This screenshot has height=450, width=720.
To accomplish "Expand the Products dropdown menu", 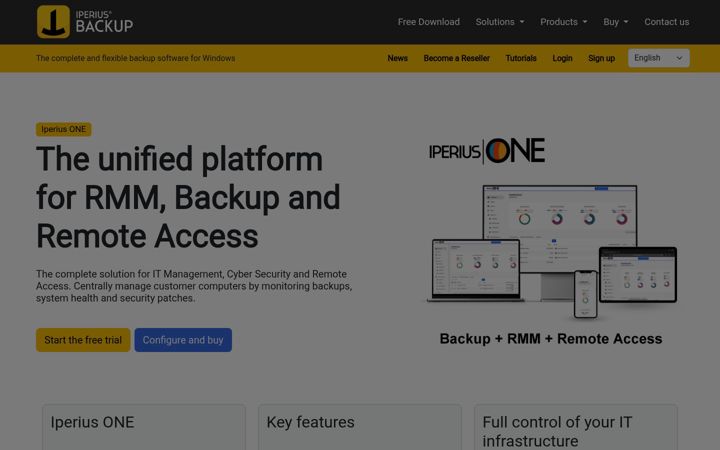I will pos(563,22).
